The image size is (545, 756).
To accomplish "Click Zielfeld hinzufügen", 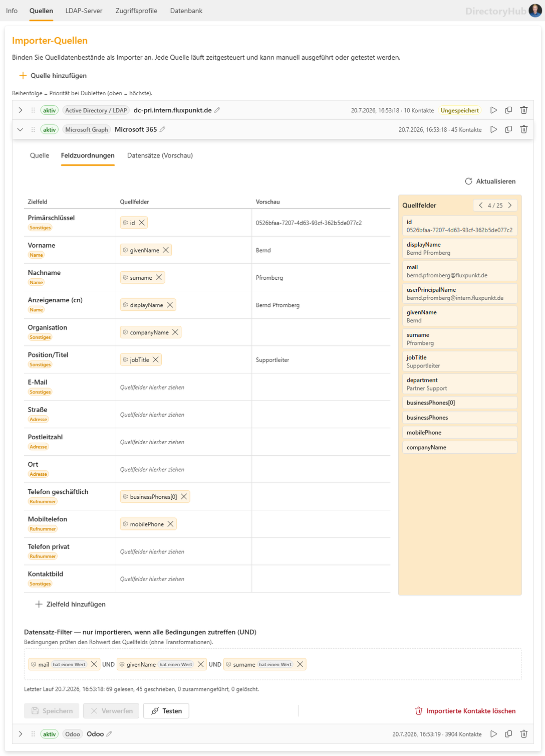I will point(70,605).
